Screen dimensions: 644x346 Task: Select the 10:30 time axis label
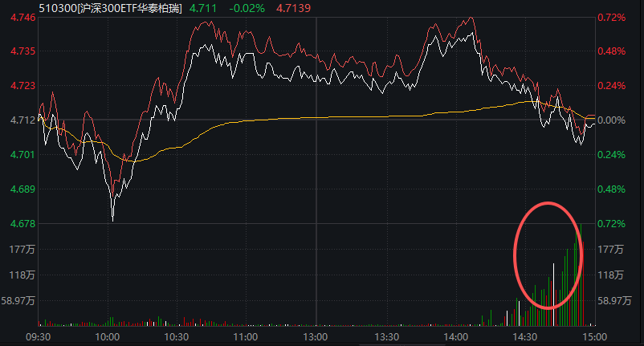pyautogui.click(x=177, y=337)
